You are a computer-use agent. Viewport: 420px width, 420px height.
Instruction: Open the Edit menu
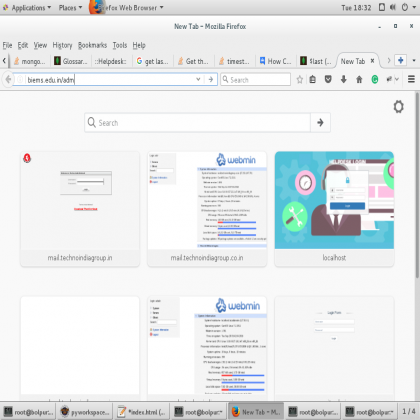tap(23, 45)
